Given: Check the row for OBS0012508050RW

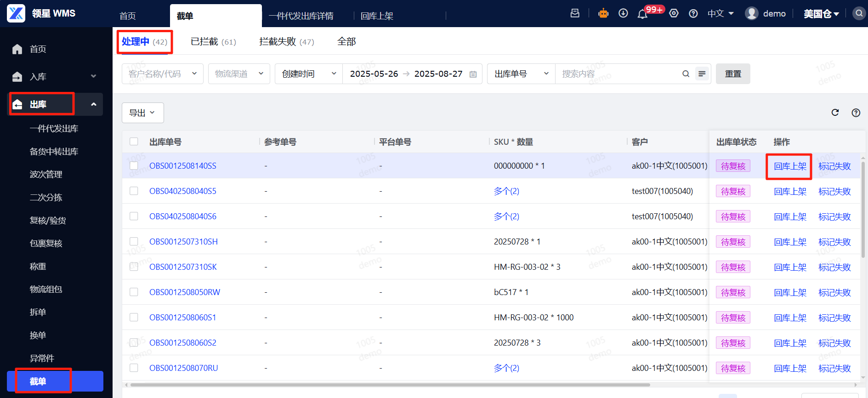Looking at the screenshot, I should pyautogui.click(x=134, y=292).
